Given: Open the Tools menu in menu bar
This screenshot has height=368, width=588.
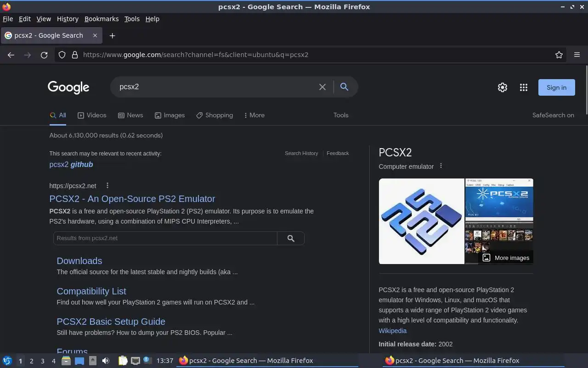Looking at the screenshot, I should click(x=132, y=19).
